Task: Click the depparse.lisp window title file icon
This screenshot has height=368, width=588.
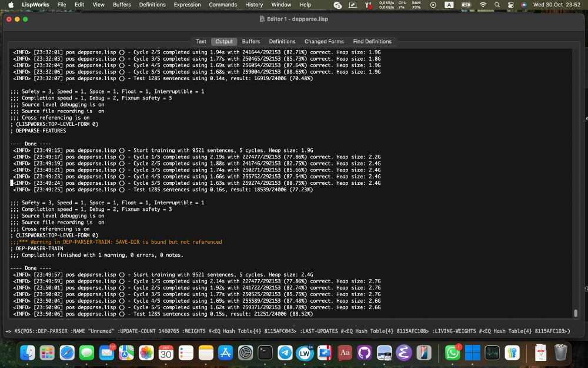Action: 262,19
